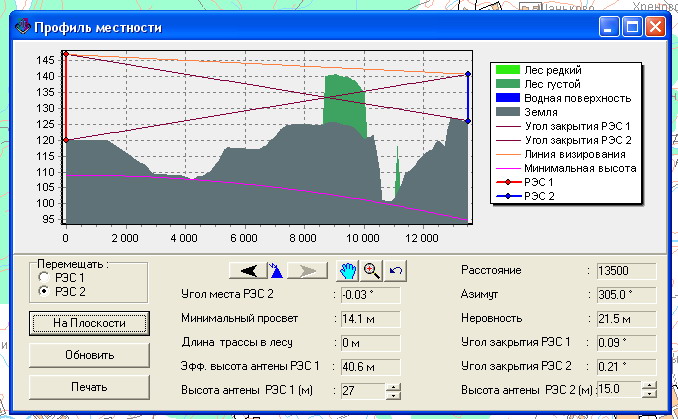Image resolution: width=678 pixels, height=419 pixels.
Task: Click the Высота антены РЭС 2 input field
Action: [619, 390]
